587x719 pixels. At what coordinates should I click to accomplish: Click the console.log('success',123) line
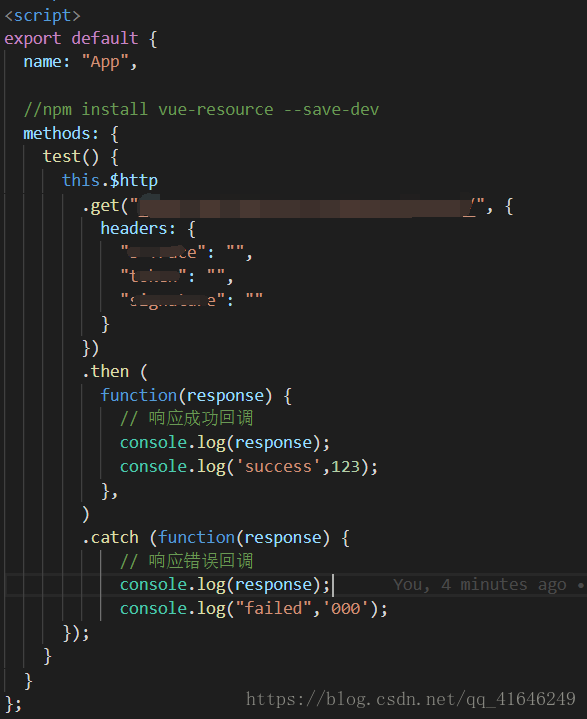[249, 467]
